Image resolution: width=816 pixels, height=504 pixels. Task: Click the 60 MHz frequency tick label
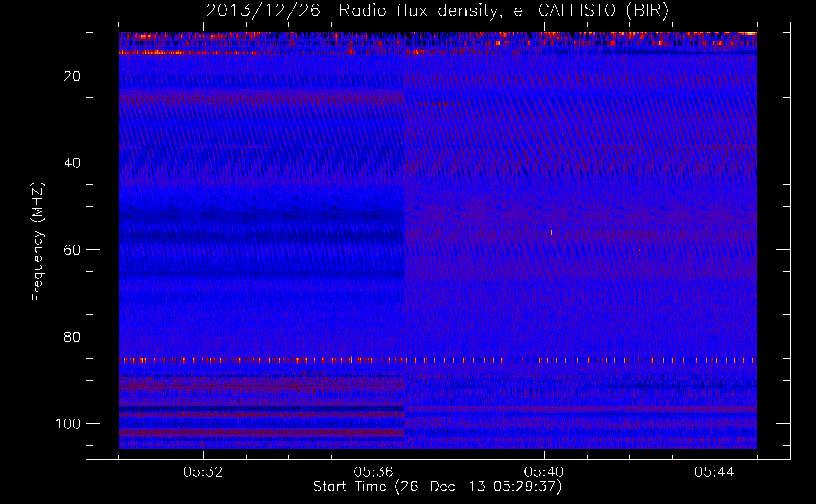pyautogui.click(x=73, y=250)
